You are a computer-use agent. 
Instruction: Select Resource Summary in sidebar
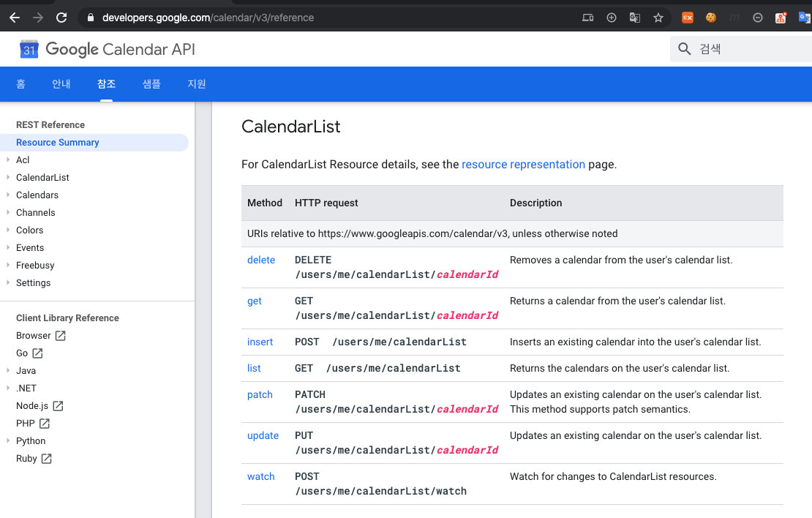pyautogui.click(x=94, y=143)
